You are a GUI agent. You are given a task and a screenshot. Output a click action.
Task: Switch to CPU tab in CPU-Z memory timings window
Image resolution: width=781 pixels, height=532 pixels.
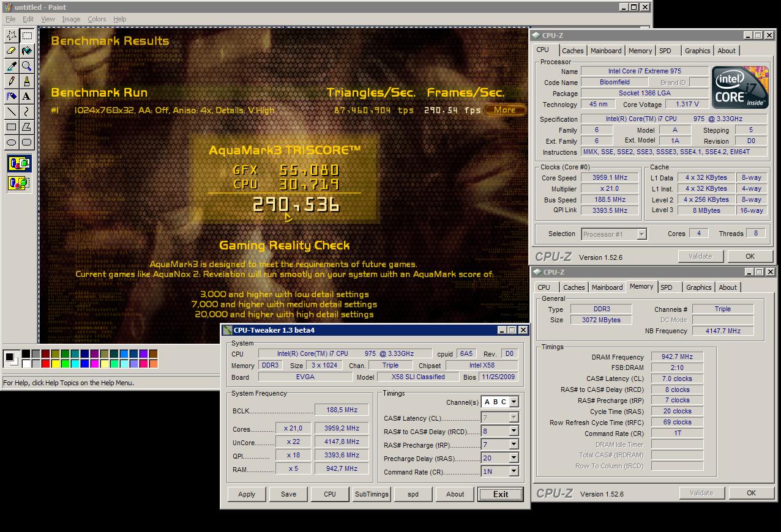tap(544, 287)
